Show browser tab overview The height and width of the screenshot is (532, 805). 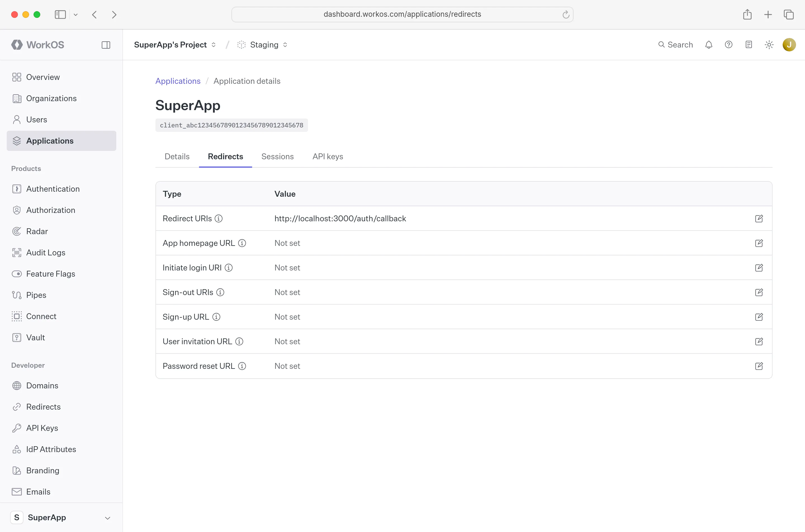tap(789, 15)
